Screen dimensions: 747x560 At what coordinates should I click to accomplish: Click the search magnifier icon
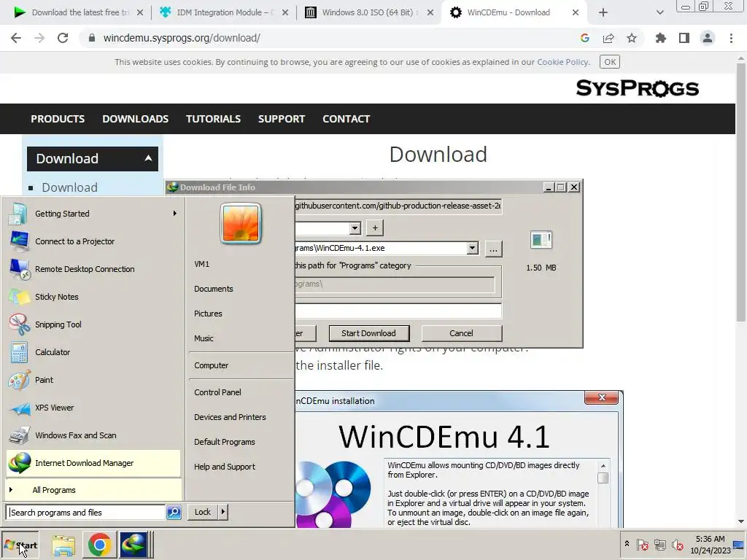pyautogui.click(x=174, y=513)
